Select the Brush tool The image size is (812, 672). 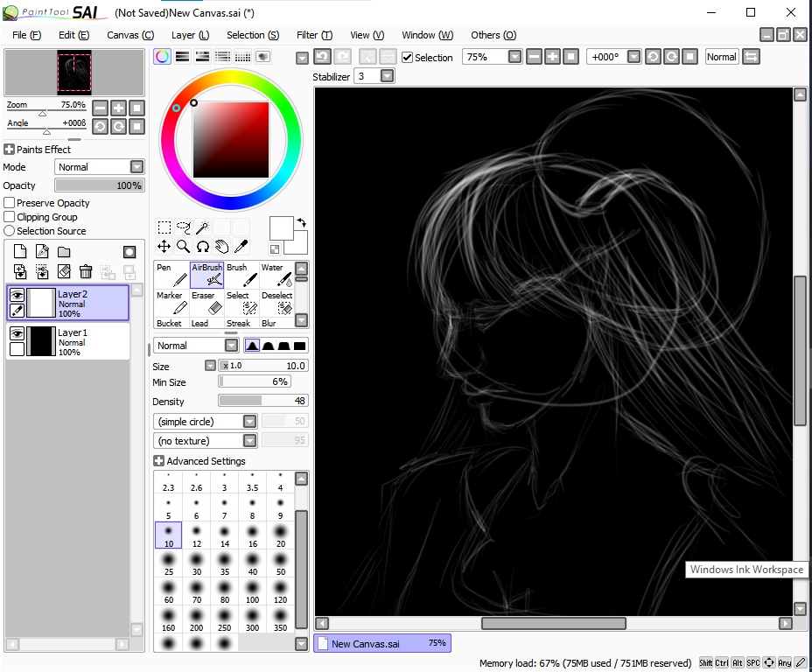(241, 275)
